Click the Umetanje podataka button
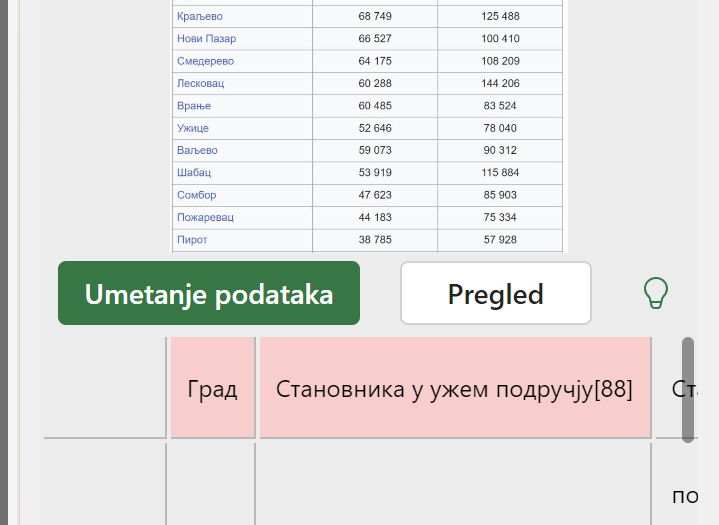This screenshot has width=719, height=525. pyautogui.click(x=209, y=293)
